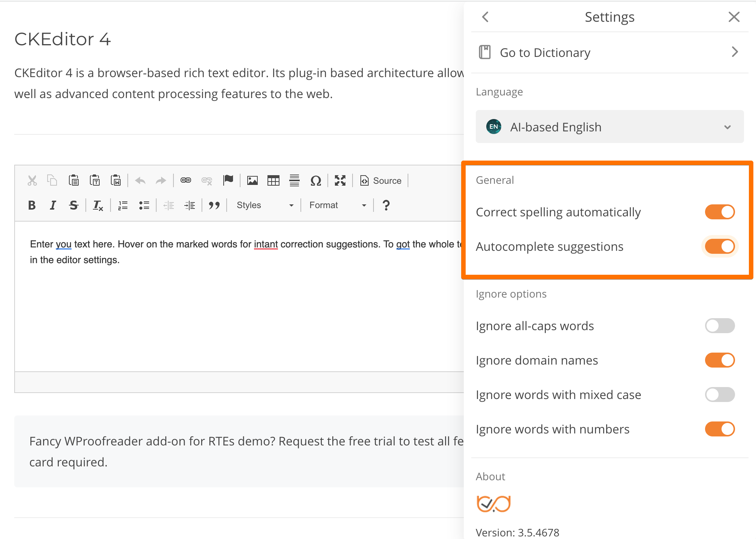This screenshot has height=539, width=756.
Task: Click the Insert Image icon
Action: tap(252, 181)
